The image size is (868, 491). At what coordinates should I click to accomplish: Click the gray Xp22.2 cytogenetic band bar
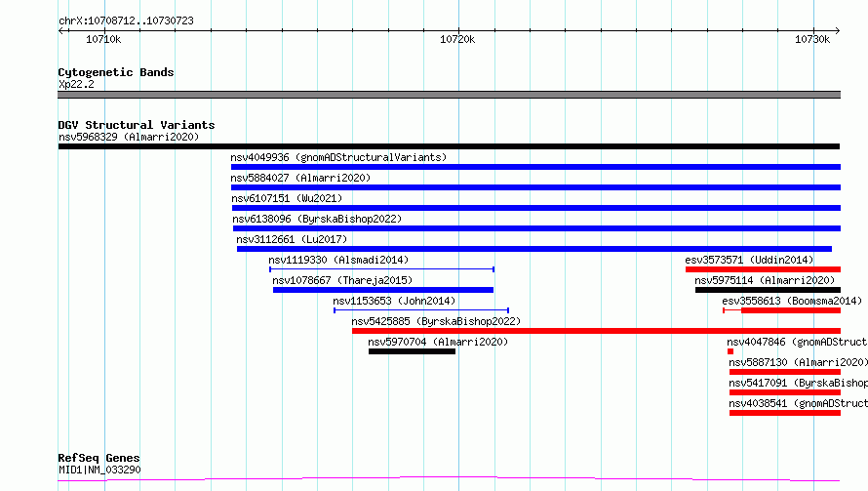(449, 95)
